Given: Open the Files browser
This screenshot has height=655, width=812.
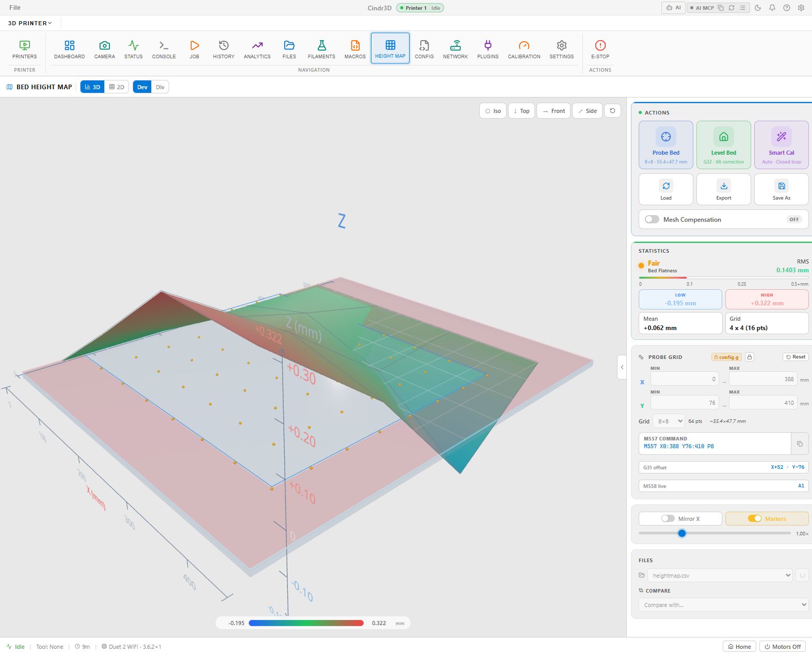Looking at the screenshot, I should point(289,50).
